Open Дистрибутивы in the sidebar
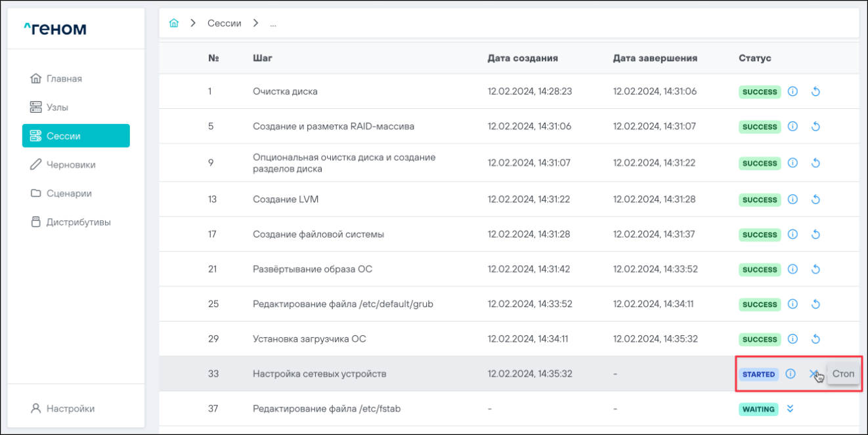 pos(78,222)
